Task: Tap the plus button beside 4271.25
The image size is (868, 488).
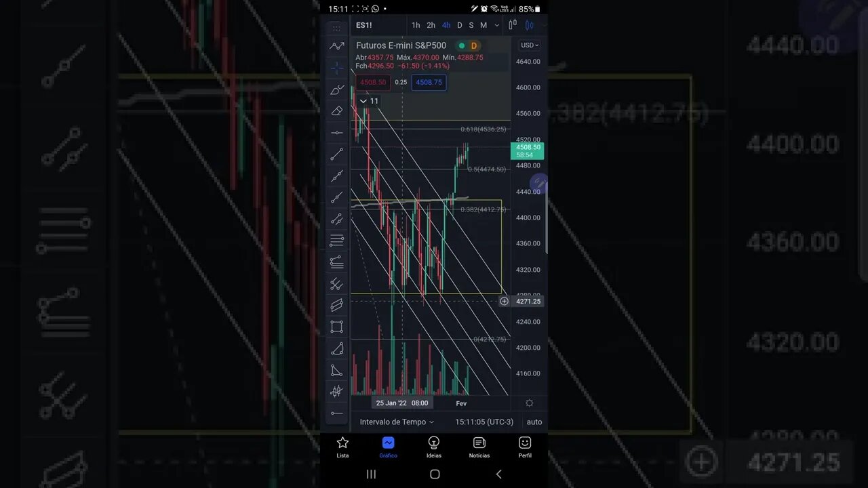Action: tap(504, 301)
